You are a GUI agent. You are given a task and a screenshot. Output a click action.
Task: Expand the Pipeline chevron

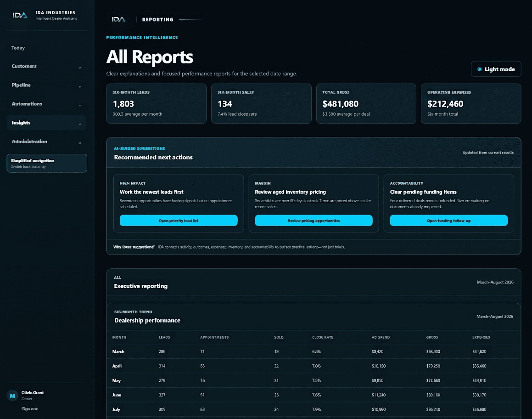click(80, 86)
